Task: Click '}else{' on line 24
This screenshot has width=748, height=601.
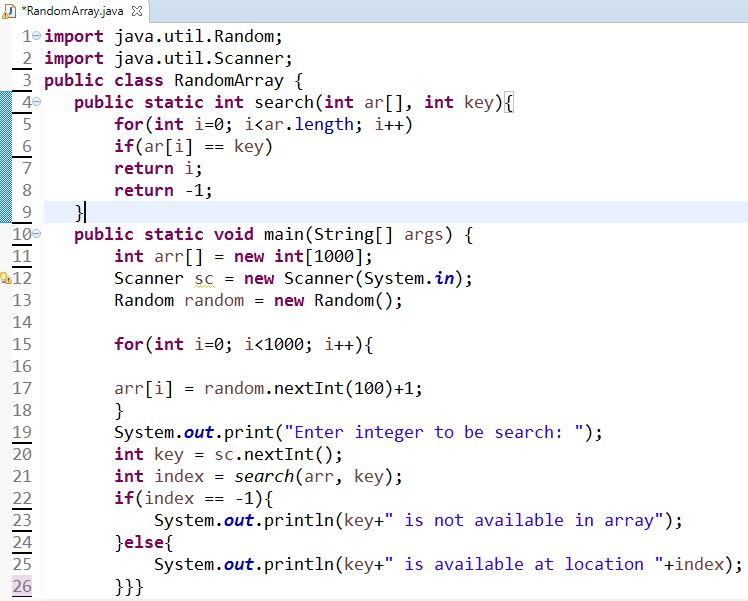Action: pyautogui.click(x=144, y=542)
